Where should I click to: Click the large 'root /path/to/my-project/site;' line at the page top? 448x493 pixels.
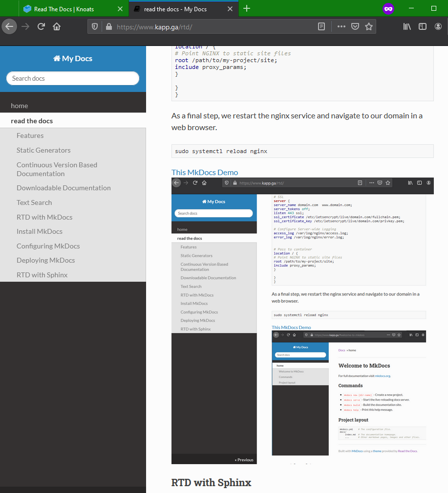click(x=226, y=60)
